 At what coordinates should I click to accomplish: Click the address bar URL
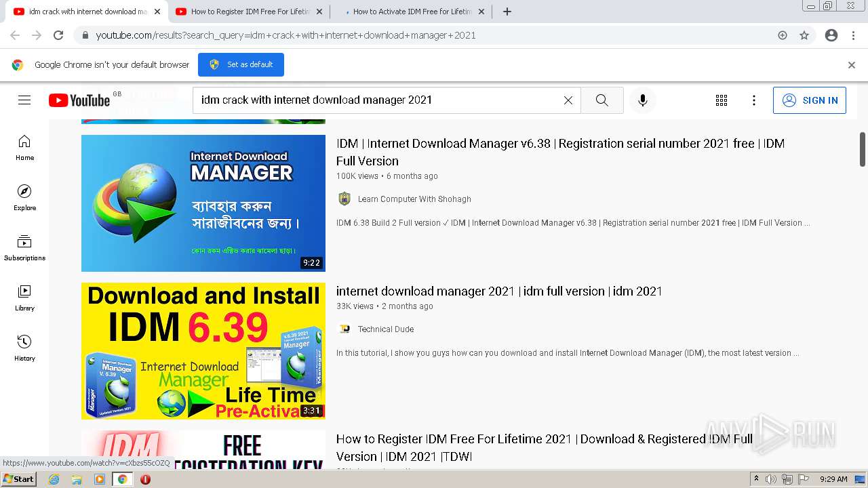pyautogui.click(x=285, y=35)
